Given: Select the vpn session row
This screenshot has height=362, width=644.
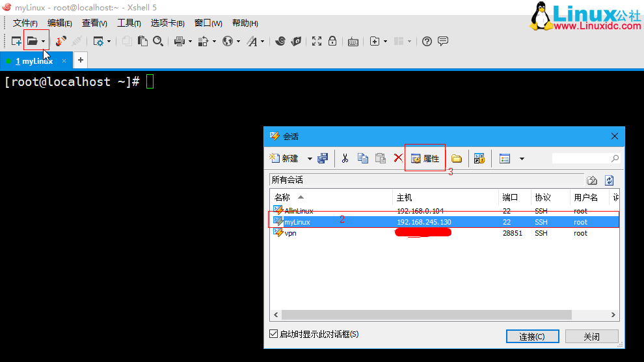Looking at the screenshot, I should 444,233.
